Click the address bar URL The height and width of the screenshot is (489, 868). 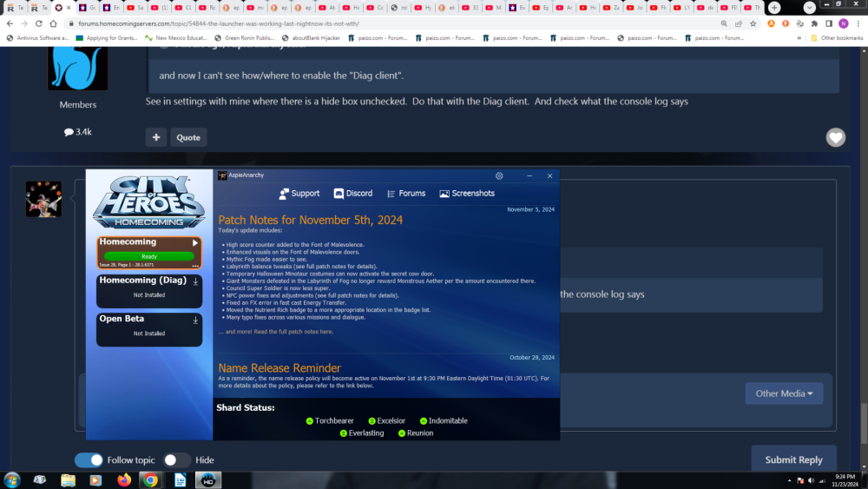pyautogui.click(x=219, y=23)
